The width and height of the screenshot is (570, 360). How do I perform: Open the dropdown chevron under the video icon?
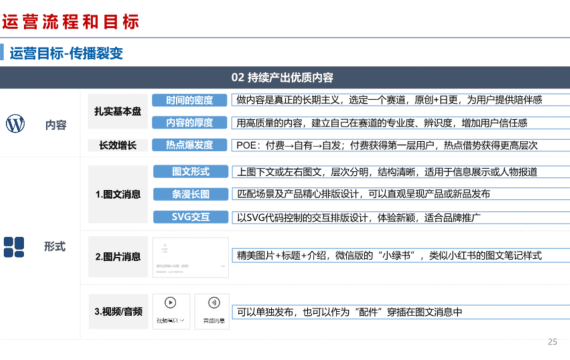182,320
